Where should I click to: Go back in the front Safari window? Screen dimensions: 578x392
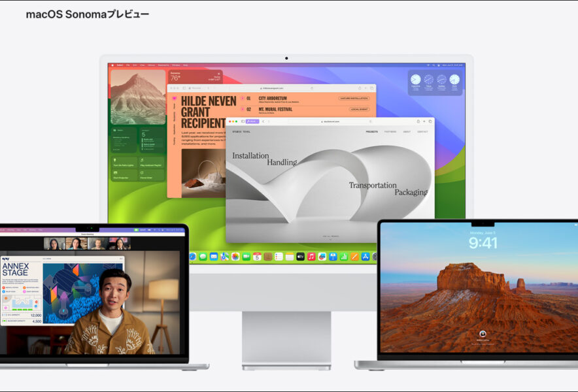tap(263, 122)
